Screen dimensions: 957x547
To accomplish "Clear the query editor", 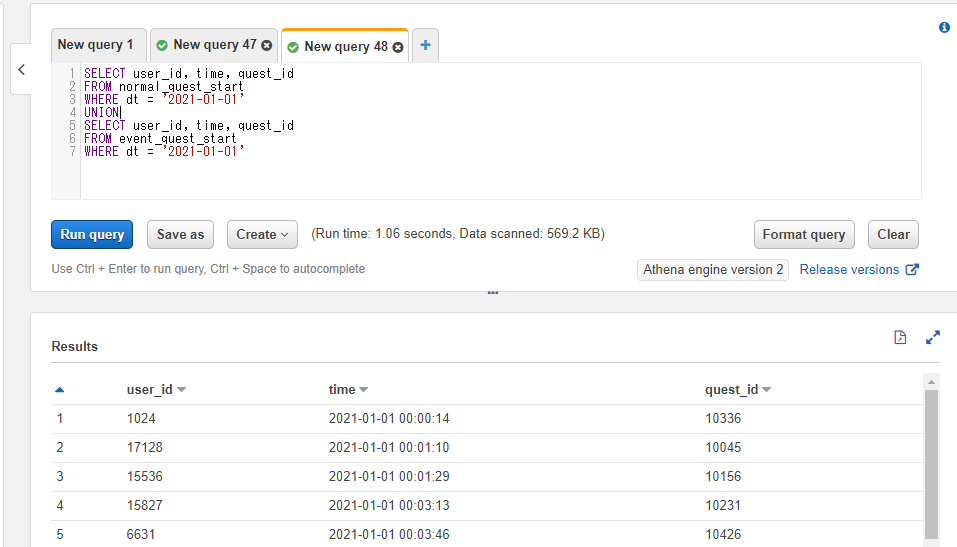I will point(893,234).
